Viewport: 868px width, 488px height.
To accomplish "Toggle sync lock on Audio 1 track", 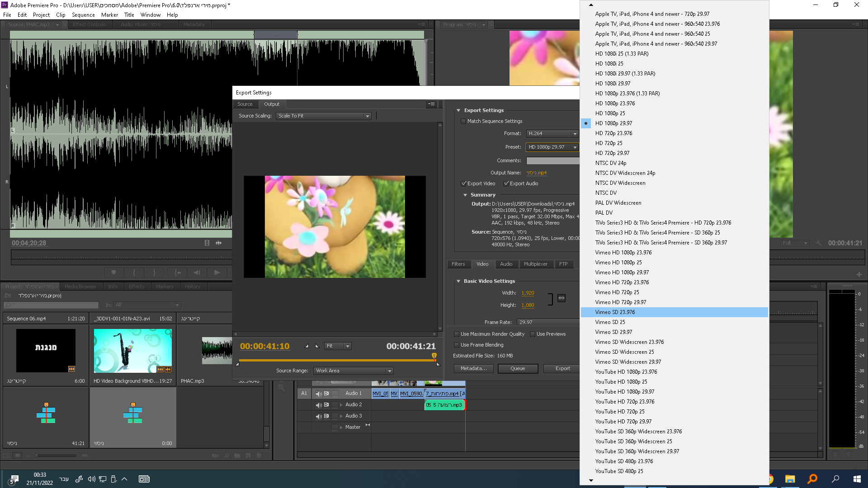I will (326, 394).
